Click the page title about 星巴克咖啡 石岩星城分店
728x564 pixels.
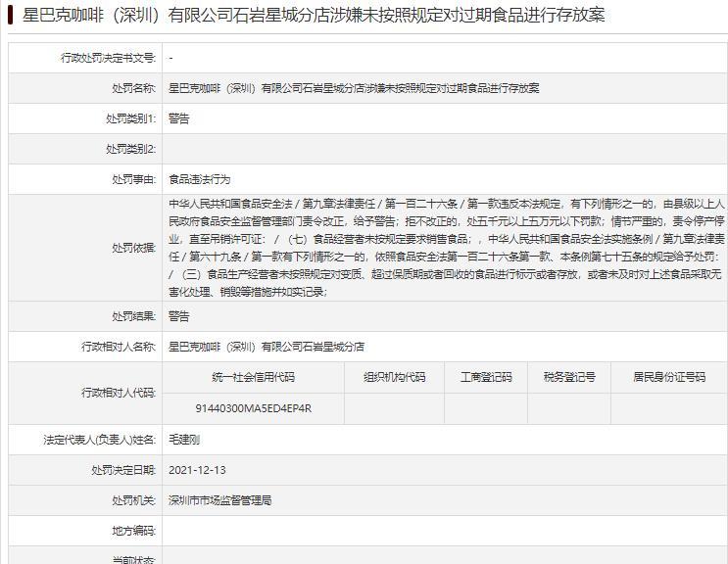(314, 15)
